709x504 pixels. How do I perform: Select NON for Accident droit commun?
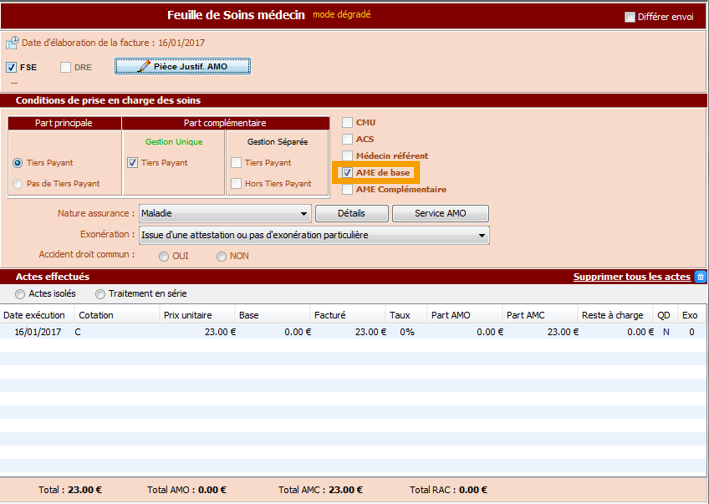click(x=221, y=256)
